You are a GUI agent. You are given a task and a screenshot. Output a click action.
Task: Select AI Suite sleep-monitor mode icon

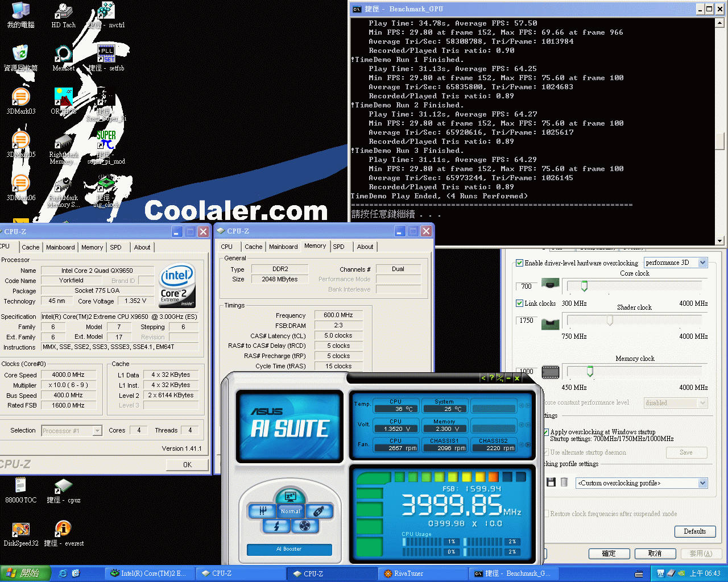click(290, 496)
